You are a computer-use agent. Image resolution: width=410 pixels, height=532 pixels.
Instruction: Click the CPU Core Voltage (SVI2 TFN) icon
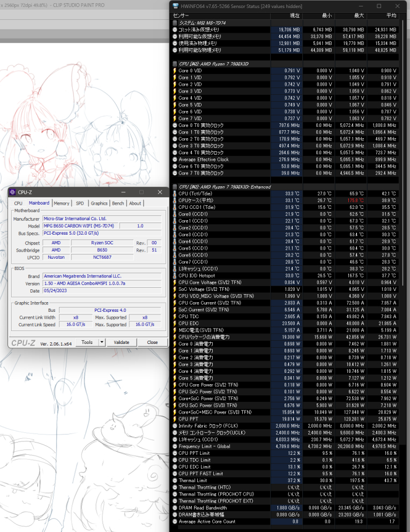tap(175, 282)
